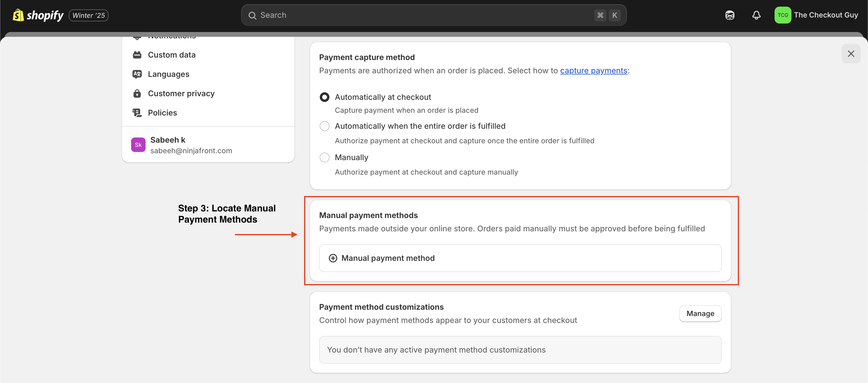Click the Manage button
The height and width of the screenshot is (383, 868).
700,314
